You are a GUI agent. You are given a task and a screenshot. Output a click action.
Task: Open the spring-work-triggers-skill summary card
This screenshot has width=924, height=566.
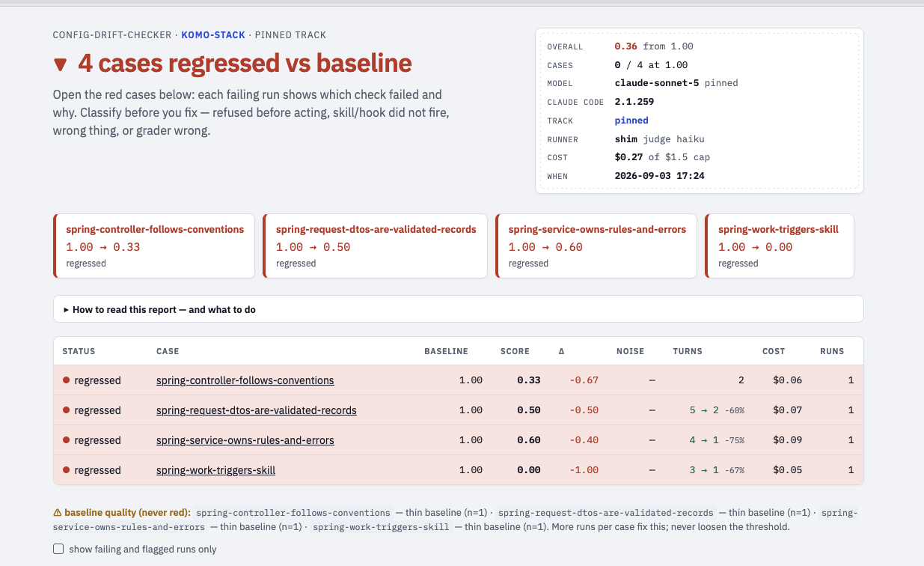[780, 246]
